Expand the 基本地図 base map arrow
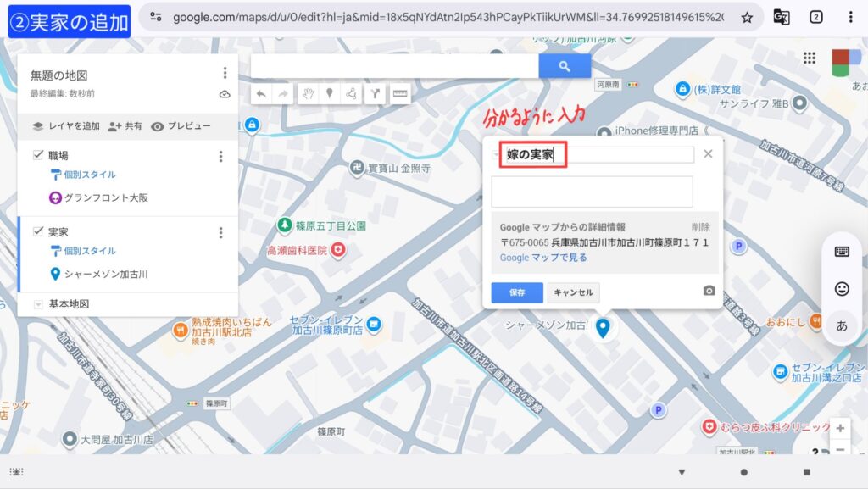The height and width of the screenshot is (489, 868). pos(38,304)
